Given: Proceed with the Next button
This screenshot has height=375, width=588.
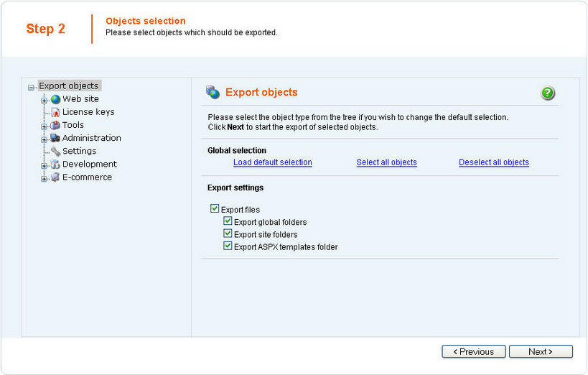Looking at the screenshot, I should [541, 351].
